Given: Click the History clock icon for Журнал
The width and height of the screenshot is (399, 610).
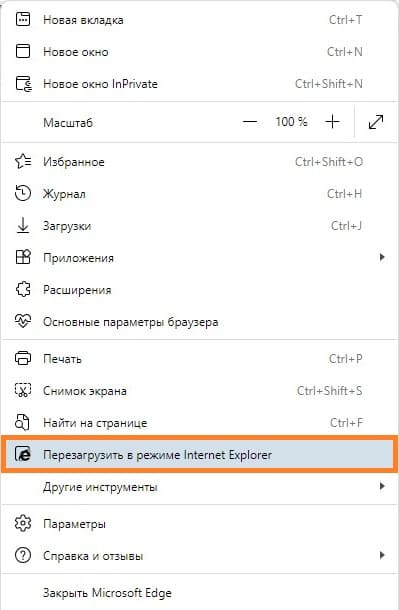Looking at the screenshot, I should tap(23, 193).
